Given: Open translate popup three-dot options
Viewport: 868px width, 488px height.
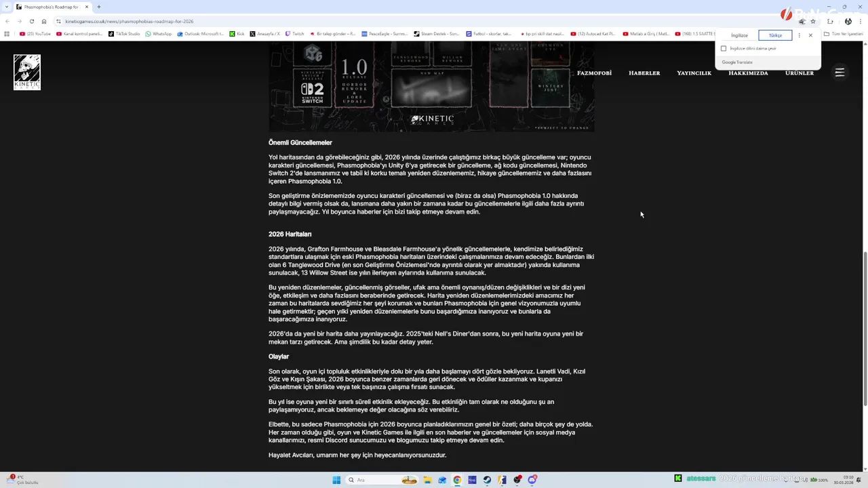Looking at the screenshot, I should click(x=800, y=35).
